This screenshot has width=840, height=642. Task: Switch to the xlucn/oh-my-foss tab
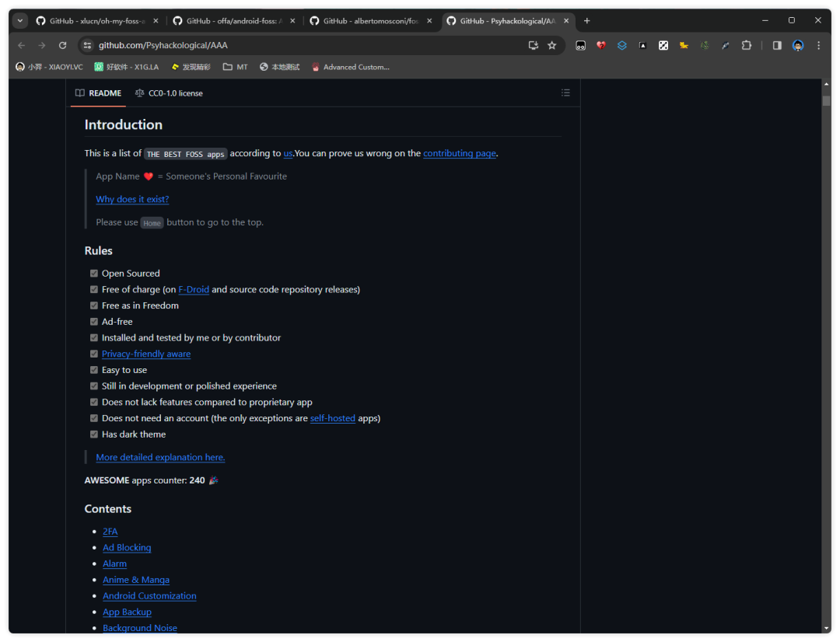click(97, 21)
